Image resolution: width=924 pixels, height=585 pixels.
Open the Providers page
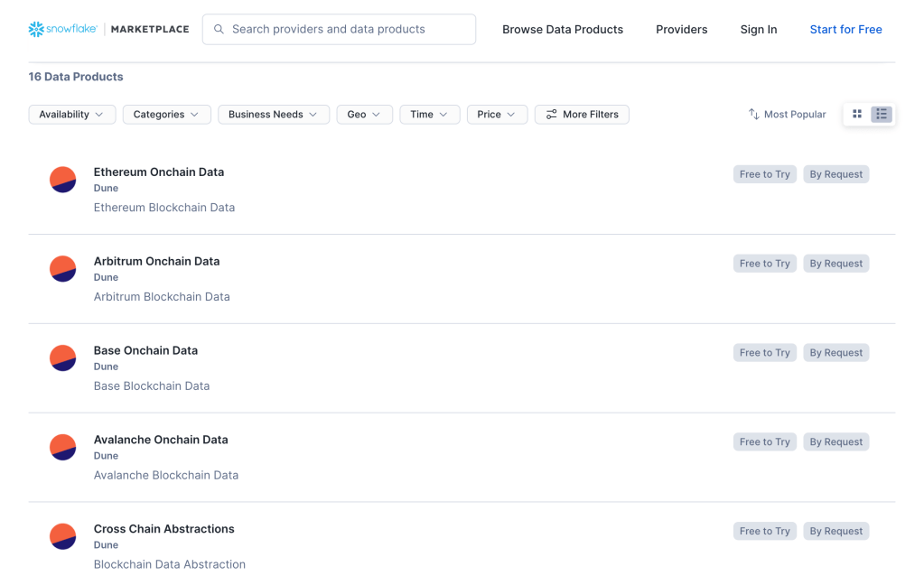(x=681, y=30)
